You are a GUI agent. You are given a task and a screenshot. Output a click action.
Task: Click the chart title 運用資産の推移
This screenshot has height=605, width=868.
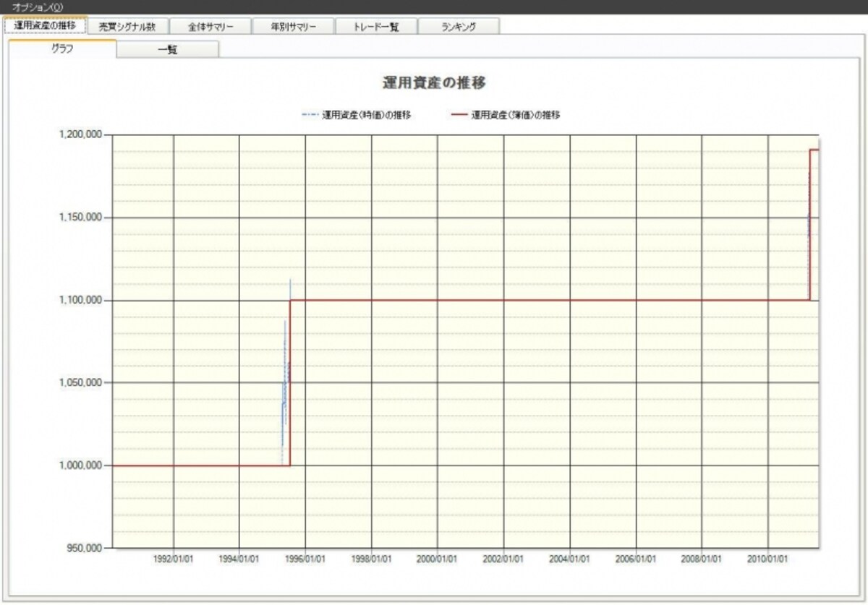(434, 82)
